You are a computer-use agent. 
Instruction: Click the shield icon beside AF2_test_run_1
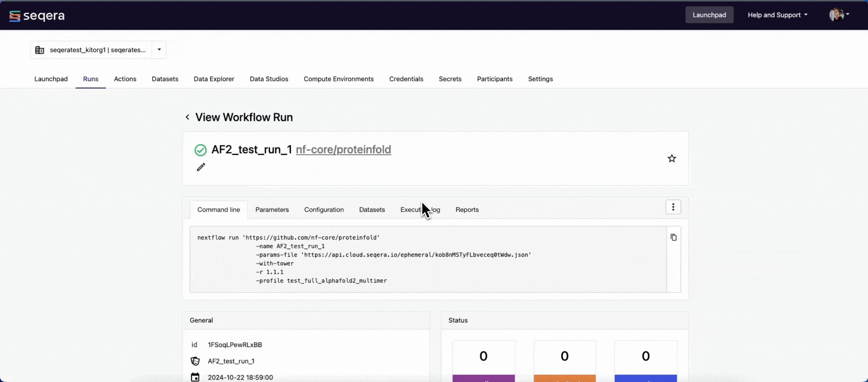195,361
